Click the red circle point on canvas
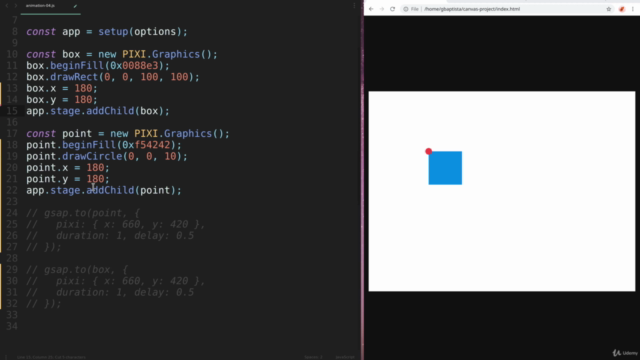 [x=428, y=151]
